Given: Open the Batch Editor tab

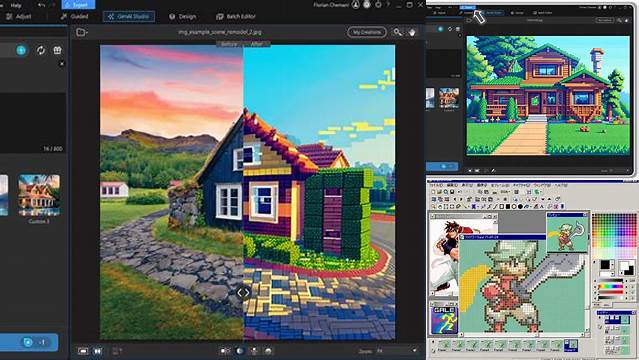Looking at the screenshot, I should coord(236,16).
